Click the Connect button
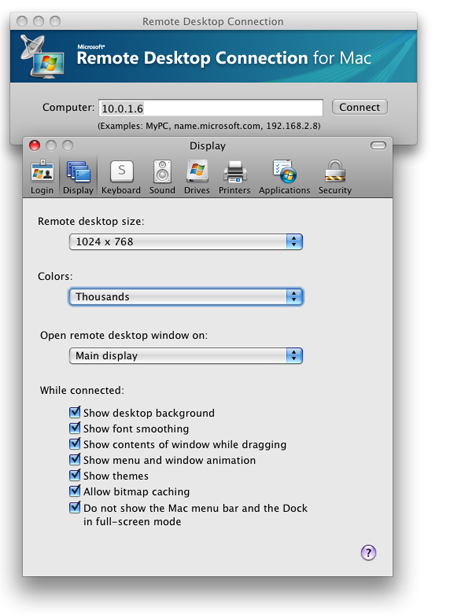 click(360, 107)
